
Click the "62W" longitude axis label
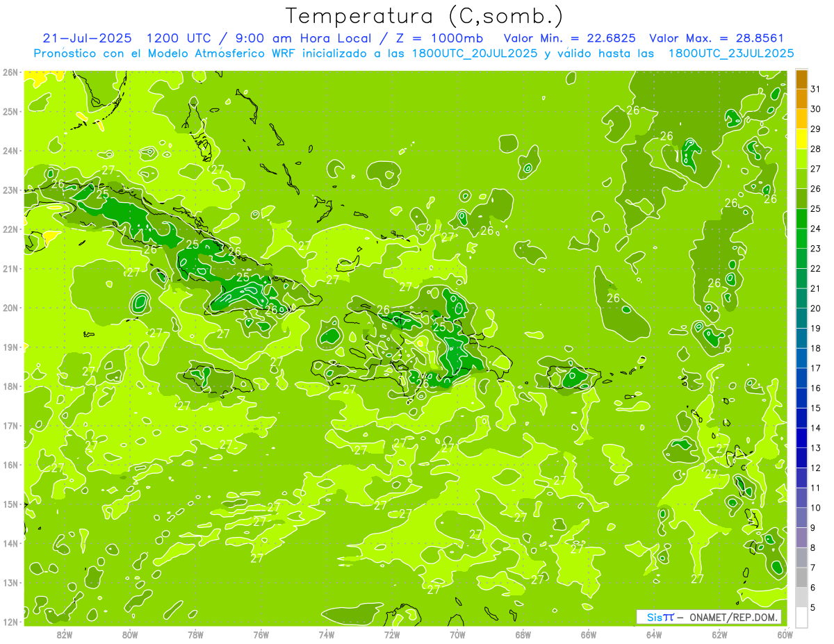click(719, 634)
